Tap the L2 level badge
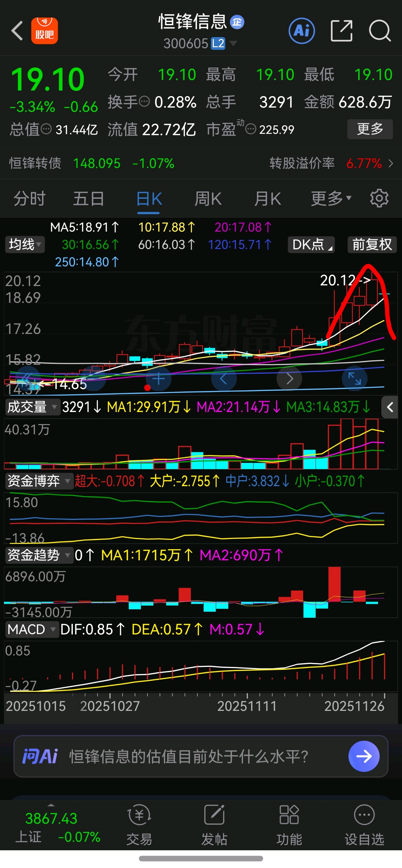The width and height of the screenshot is (402, 868). [x=218, y=43]
